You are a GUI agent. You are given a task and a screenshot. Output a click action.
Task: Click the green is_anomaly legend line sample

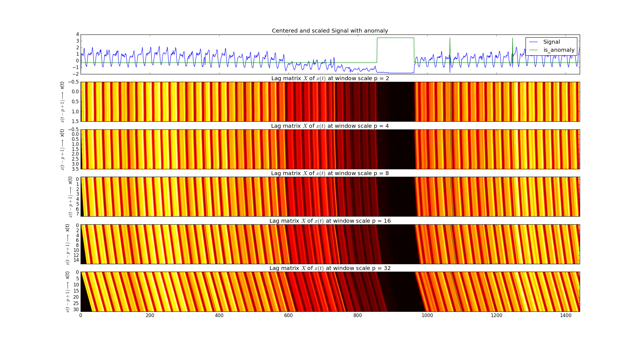point(534,50)
